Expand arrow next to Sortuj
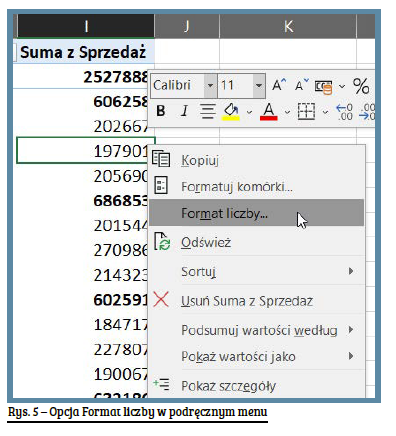The image size is (396, 436). pyautogui.click(x=351, y=271)
